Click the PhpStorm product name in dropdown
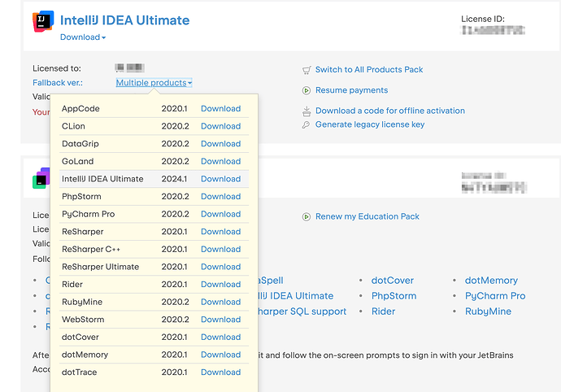 (x=81, y=196)
